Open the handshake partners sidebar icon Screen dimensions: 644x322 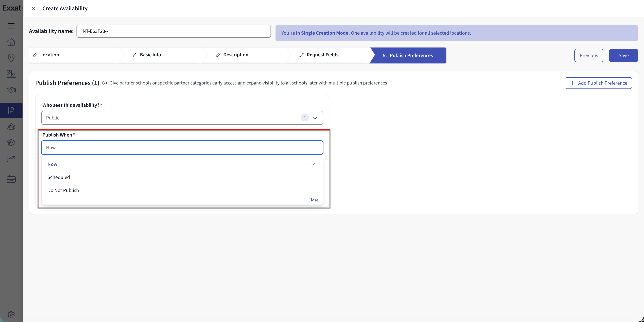point(11,90)
